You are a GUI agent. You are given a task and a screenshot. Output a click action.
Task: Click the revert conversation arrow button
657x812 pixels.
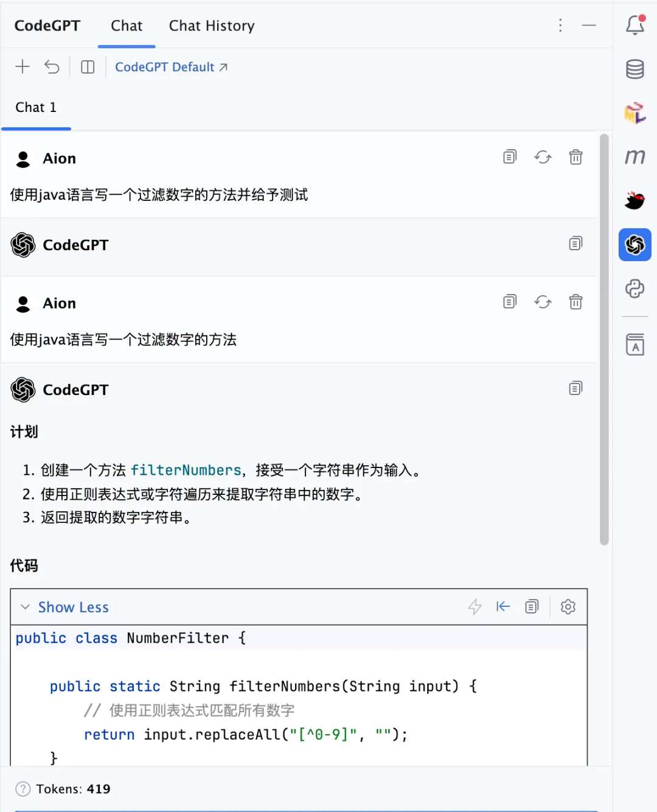[52, 66]
